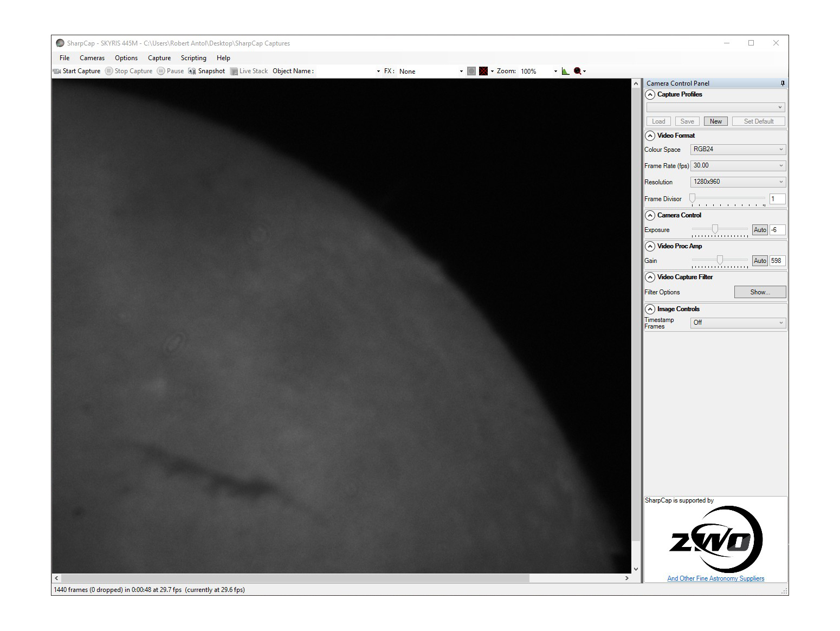
Task: Click the Frame Divisor slider handle
Action: coord(692,198)
